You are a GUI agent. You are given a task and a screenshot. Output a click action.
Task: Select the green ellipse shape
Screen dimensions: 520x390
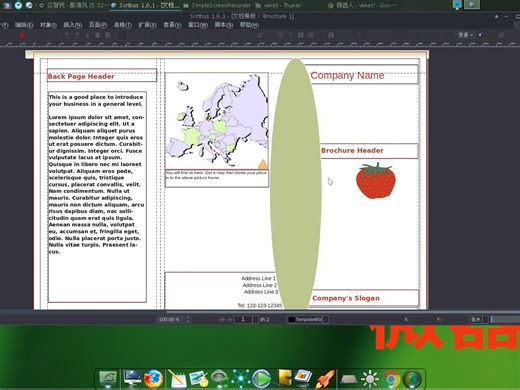click(x=296, y=184)
